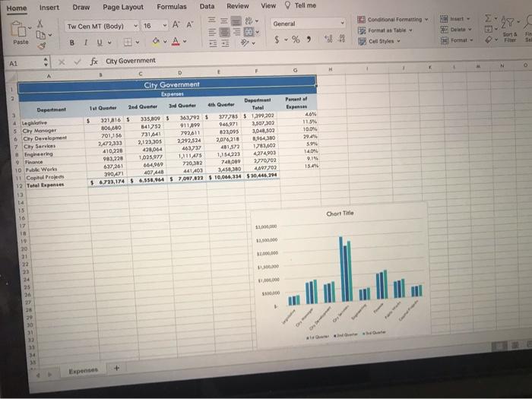The image size is (532, 399).
Task: Click the Fill down icon
Action: click(x=489, y=29)
